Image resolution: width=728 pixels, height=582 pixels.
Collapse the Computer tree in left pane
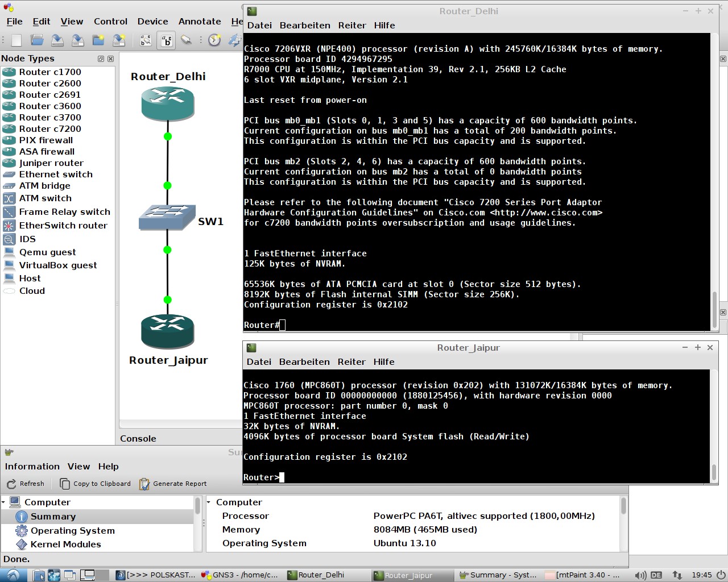(3, 502)
